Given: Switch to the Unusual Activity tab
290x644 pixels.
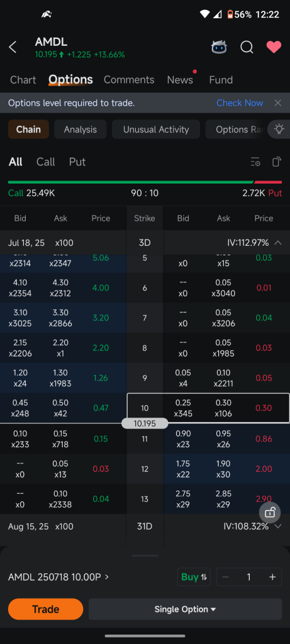Looking at the screenshot, I should [156, 130].
